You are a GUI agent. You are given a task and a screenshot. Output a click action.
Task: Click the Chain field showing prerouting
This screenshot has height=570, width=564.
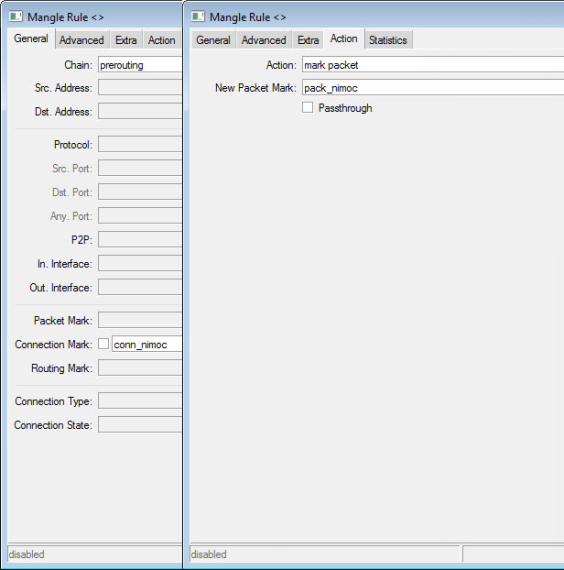click(x=140, y=65)
